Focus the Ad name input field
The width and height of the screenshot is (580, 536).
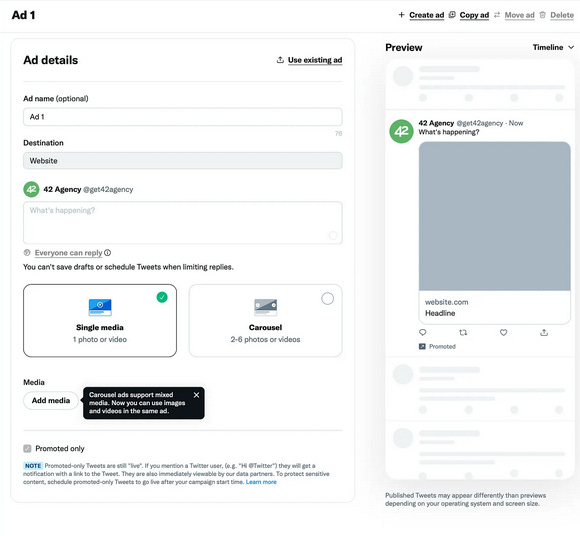point(183,117)
